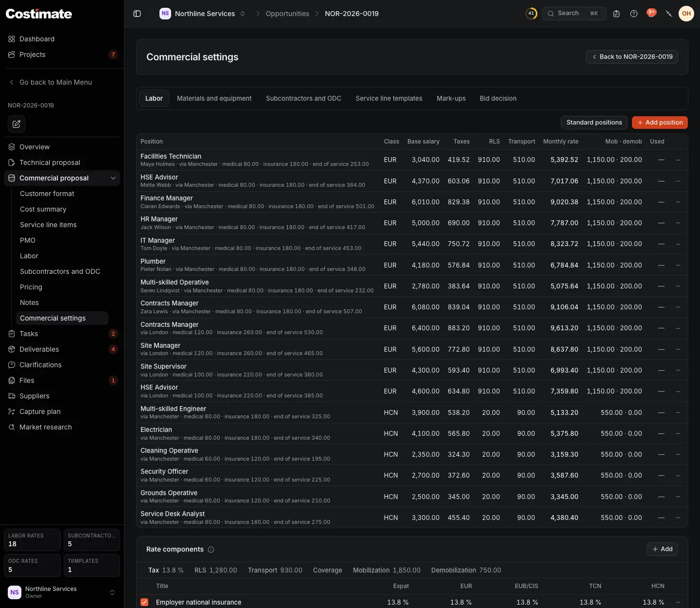This screenshot has height=608, width=700.
Task: Open row menu for Facilities Technician
Action: point(678,160)
